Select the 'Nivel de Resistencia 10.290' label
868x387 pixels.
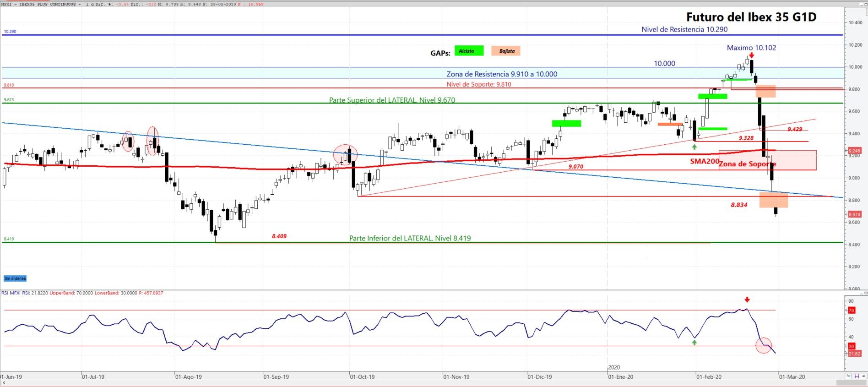684,29
